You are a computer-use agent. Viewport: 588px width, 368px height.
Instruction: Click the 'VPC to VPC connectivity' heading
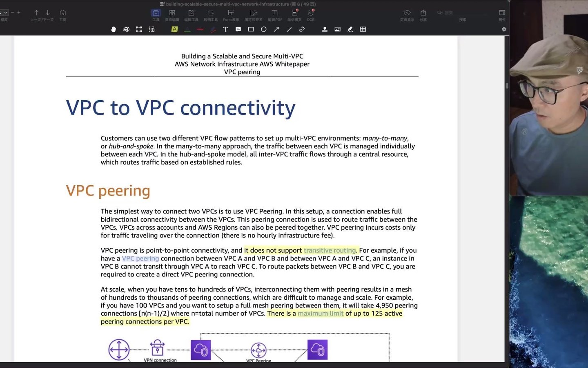click(x=180, y=108)
